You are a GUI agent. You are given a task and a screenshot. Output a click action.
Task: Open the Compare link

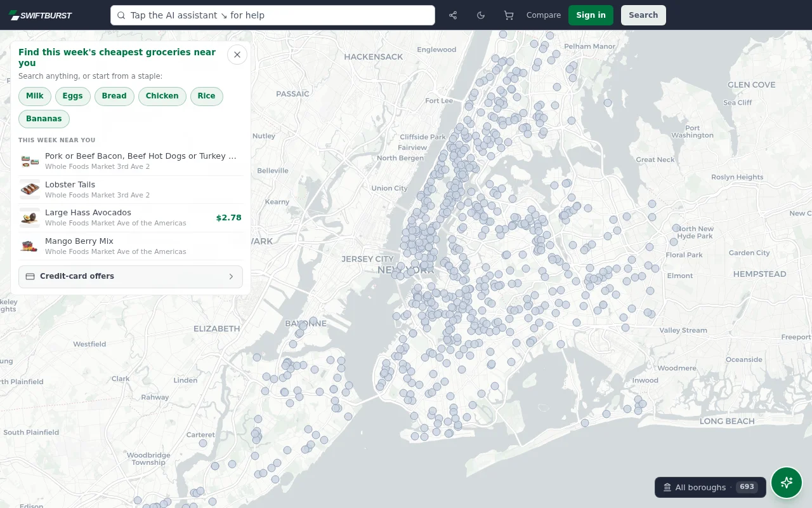point(544,15)
